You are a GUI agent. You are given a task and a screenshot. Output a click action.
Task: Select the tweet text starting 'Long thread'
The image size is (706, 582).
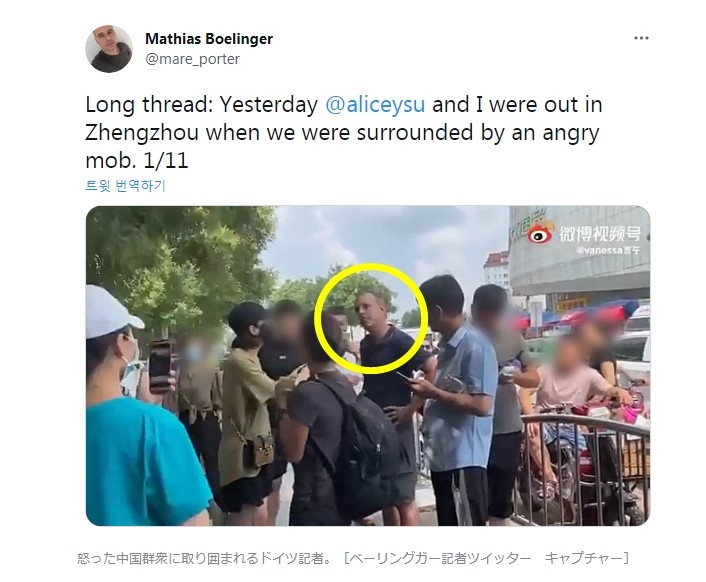click(344, 132)
